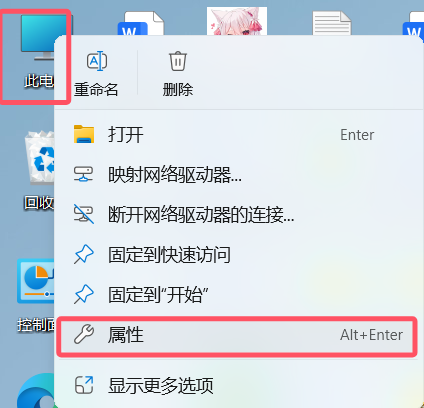Click the wrench icon beside 属性
Image resolution: width=424 pixels, height=408 pixels.
point(84,334)
